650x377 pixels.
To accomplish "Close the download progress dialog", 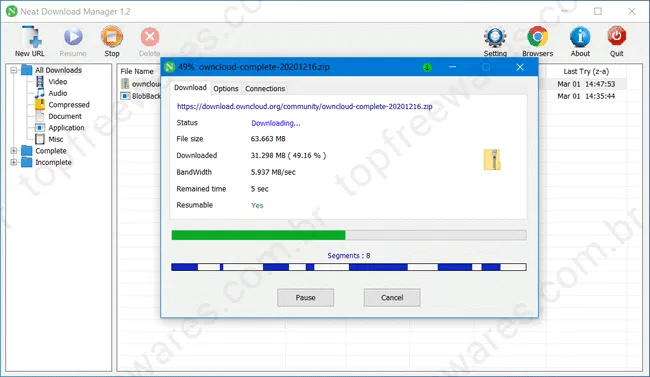I will 520,67.
